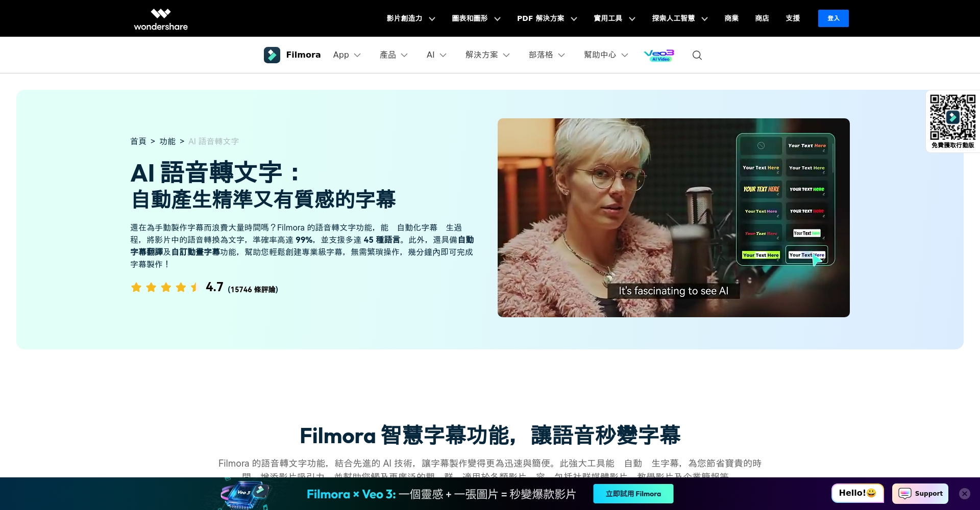Expand the 實用工具 dropdown

point(615,18)
